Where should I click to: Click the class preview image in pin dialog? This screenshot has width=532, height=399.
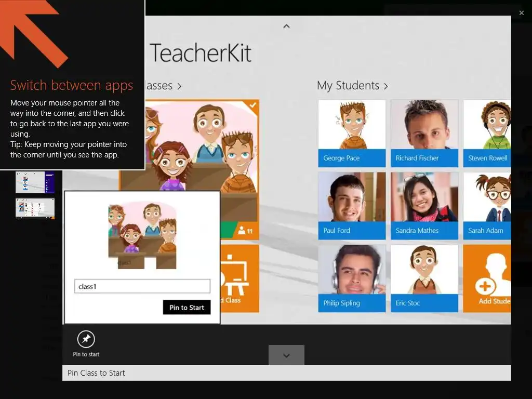point(142,235)
